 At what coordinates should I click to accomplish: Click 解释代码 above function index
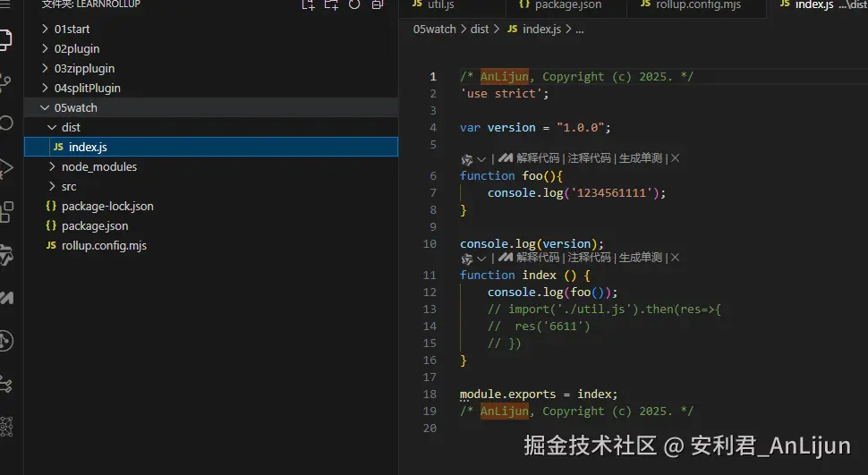[x=538, y=258]
